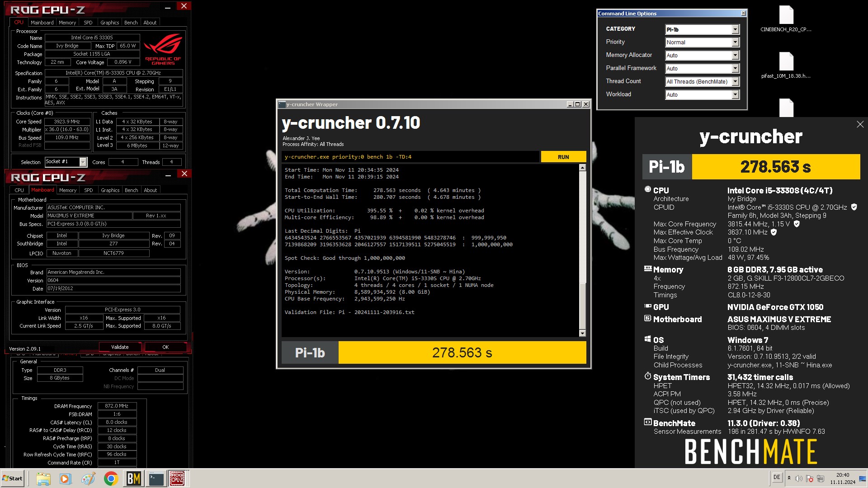Select CPU tab in the Mainboard CPU-Z window

(19, 190)
